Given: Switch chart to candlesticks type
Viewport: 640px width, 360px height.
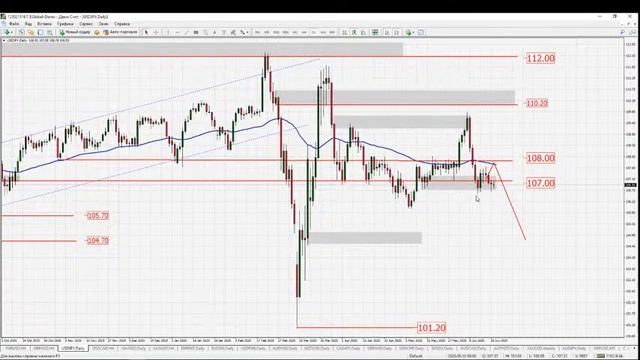Looking at the screenshot, I should (354, 32).
